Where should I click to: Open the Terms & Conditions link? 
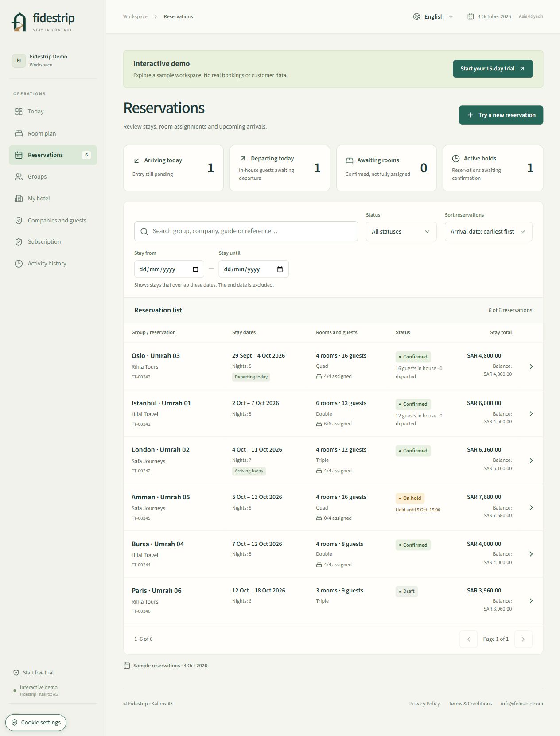tap(470, 704)
